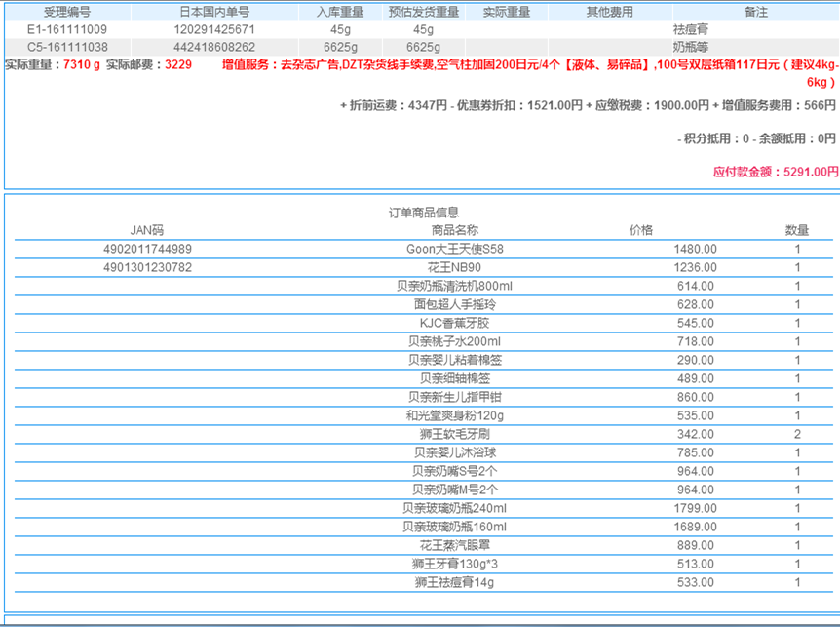840x627 pixels.
Task: Select the 订单商品信息 heading
Action: [424, 213]
